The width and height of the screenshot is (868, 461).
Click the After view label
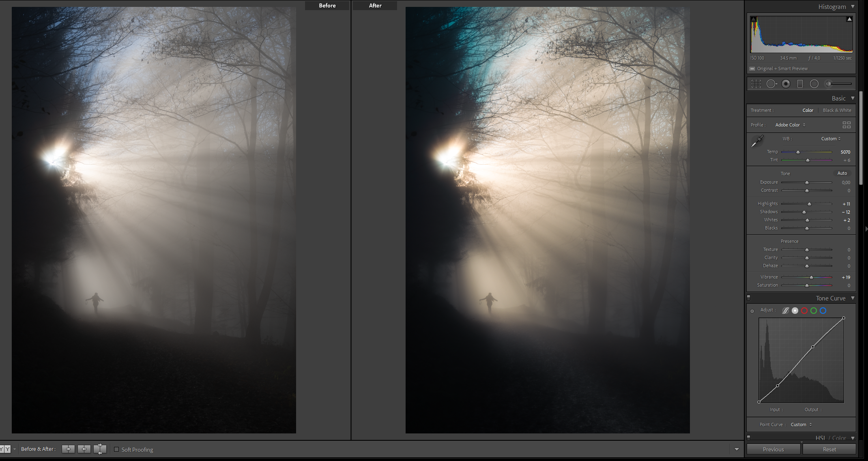click(x=375, y=5)
